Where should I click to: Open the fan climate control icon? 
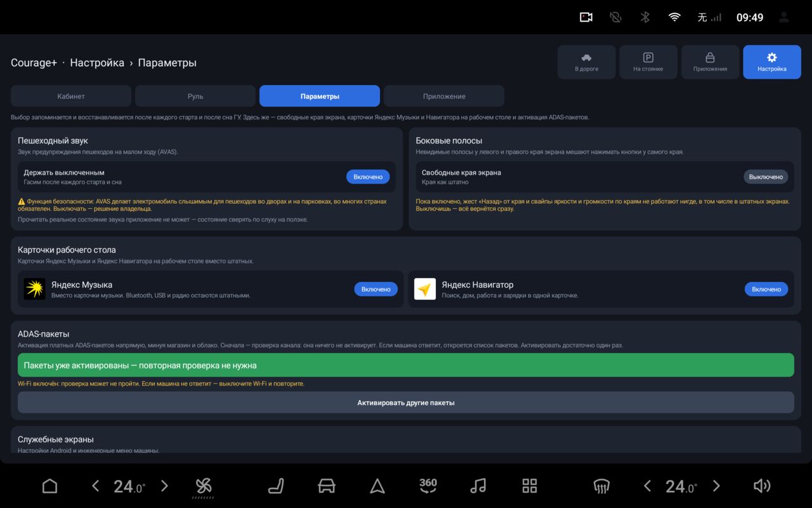point(204,487)
